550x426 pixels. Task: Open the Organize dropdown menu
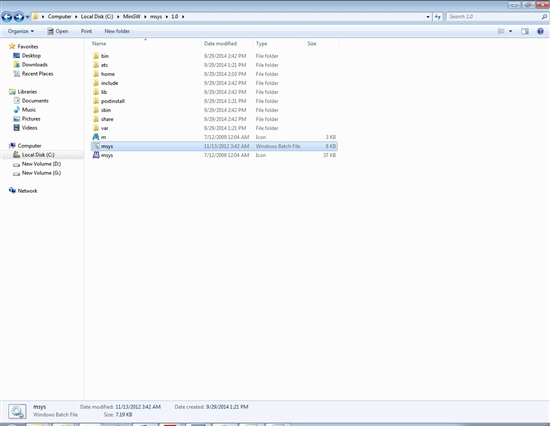pyautogui.click(x=21, y=31)
